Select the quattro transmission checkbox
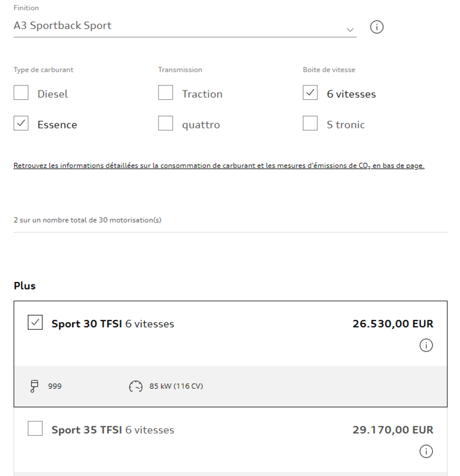This screenshot has width=460, height=476. (x=166, y=124)
